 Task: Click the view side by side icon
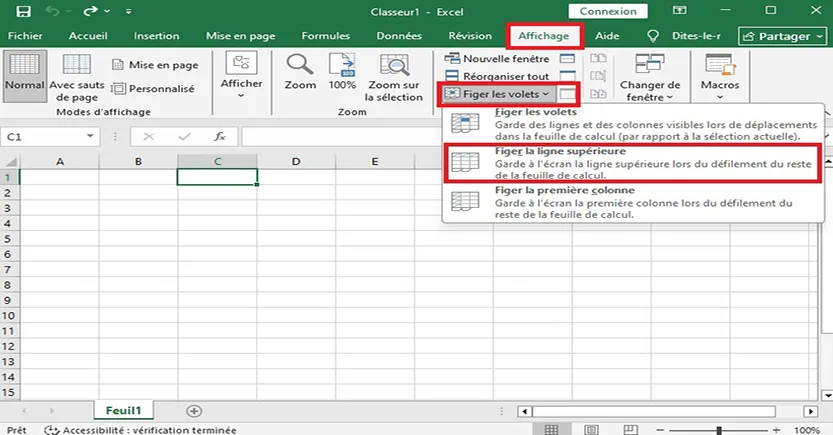pos(598,58)
